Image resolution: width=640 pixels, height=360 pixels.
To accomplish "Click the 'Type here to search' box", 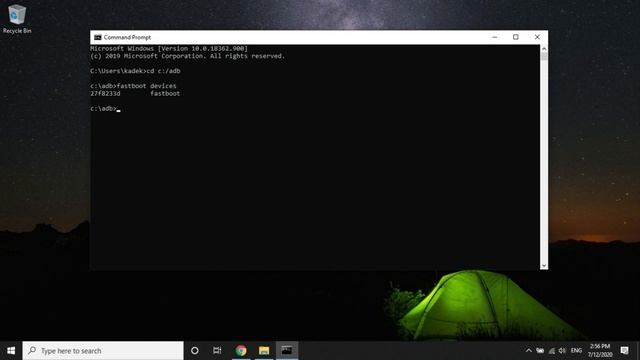I will pyautogui.click(x=103, y=351).
